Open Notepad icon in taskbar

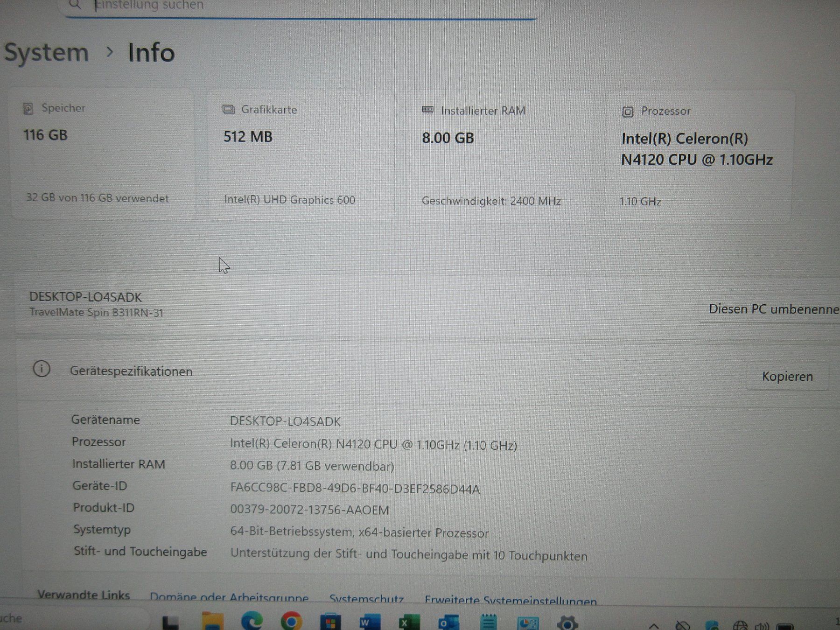pos(489,623)
